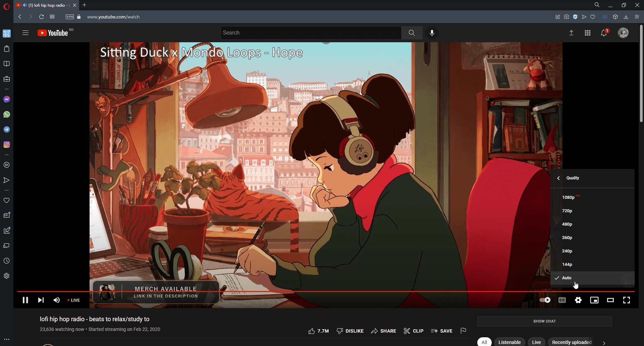
Task: Choose Auto quality option
Action: (592, 278)
